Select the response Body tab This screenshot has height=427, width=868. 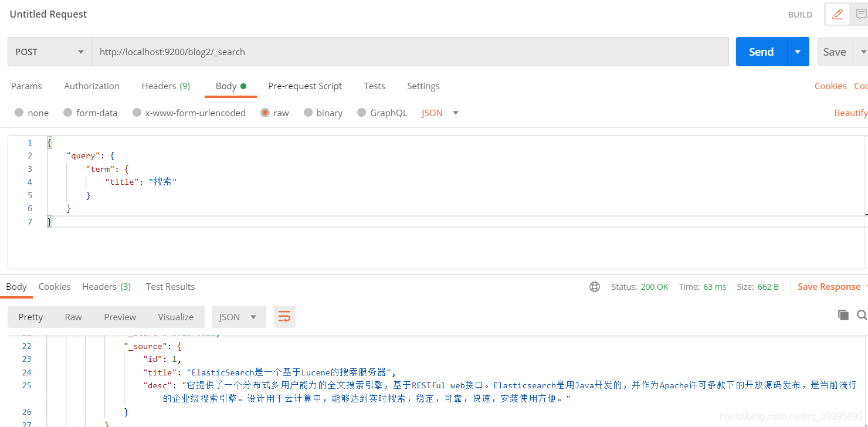pyautogui.click(x=16, y=286)
